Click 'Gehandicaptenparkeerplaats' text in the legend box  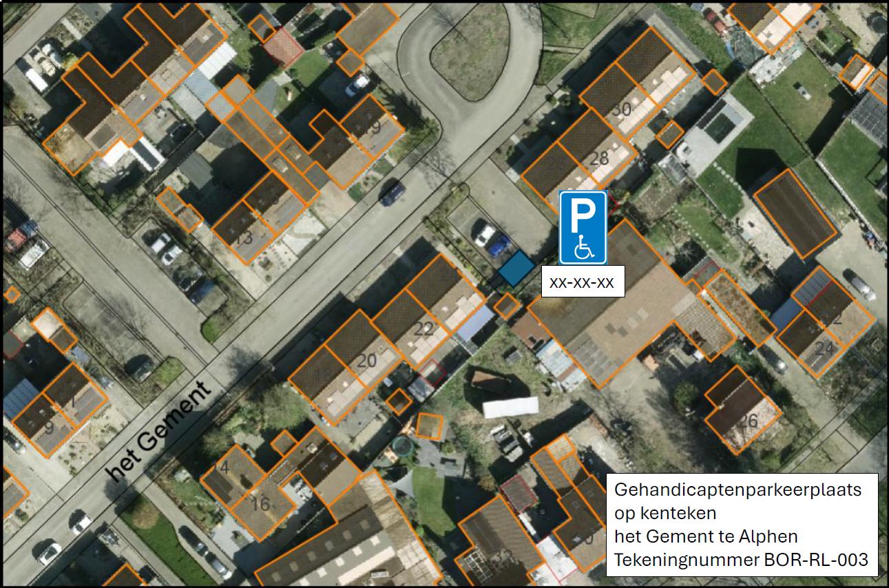[x=738, y=490]
